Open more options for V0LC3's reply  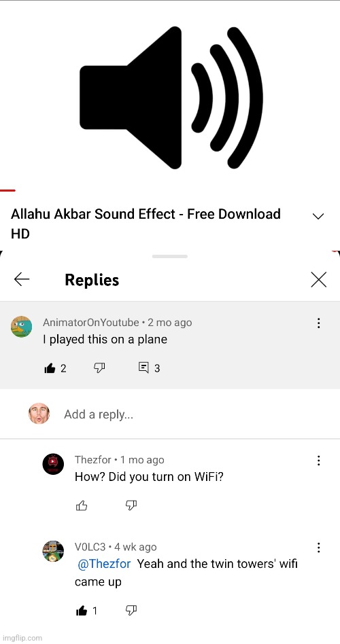point(319,548)
